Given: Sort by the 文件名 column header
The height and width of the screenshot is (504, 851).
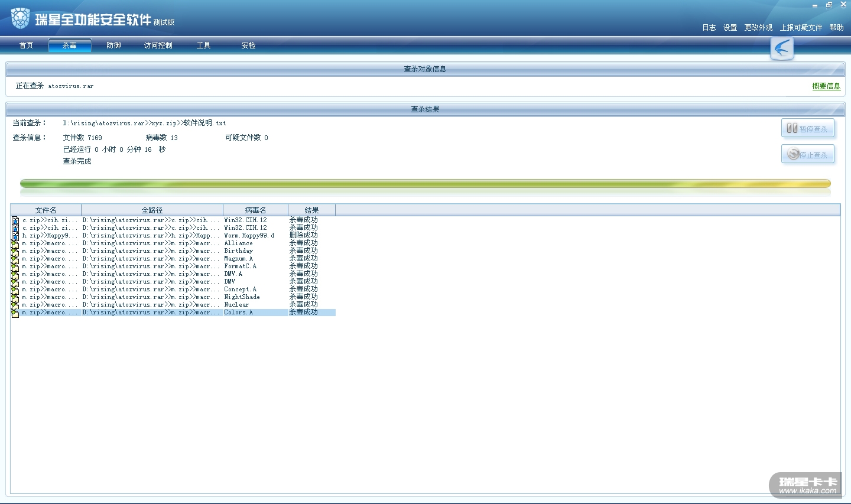Looking at the screenshot, I should pos(46,210).
